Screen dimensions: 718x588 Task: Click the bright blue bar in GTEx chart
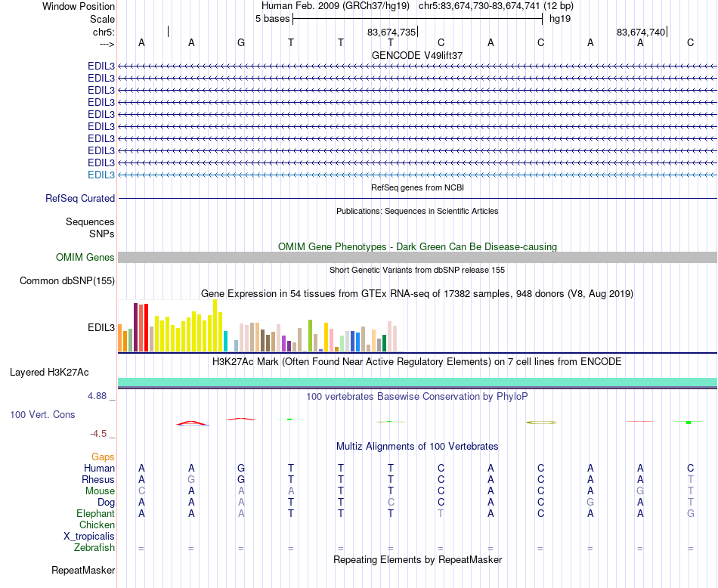(357, 342)
